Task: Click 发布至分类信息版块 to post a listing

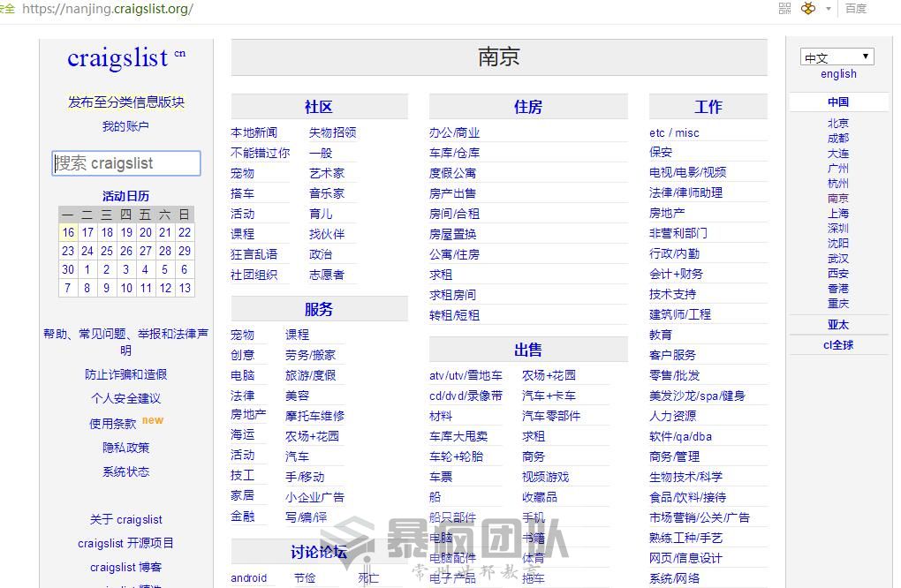Action: [x=125, y=102]
